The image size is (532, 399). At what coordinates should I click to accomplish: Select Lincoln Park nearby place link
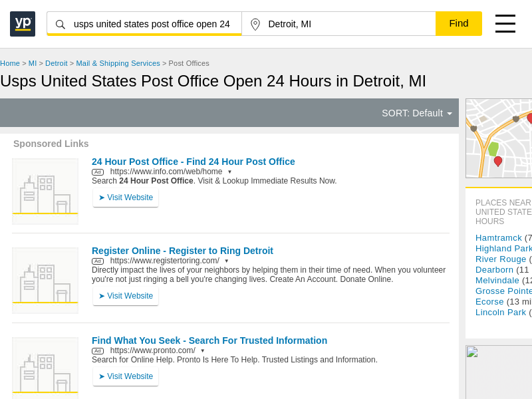[x=501, y=313]
